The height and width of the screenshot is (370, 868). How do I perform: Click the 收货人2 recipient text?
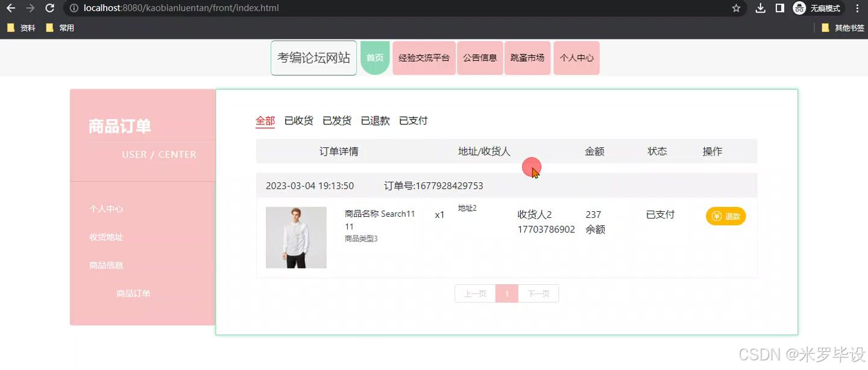535,214
